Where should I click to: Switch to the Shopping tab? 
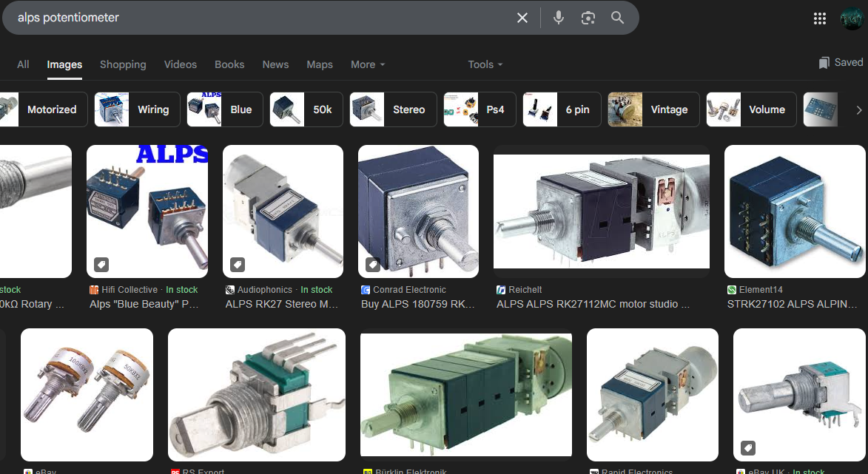click(123, 65)
